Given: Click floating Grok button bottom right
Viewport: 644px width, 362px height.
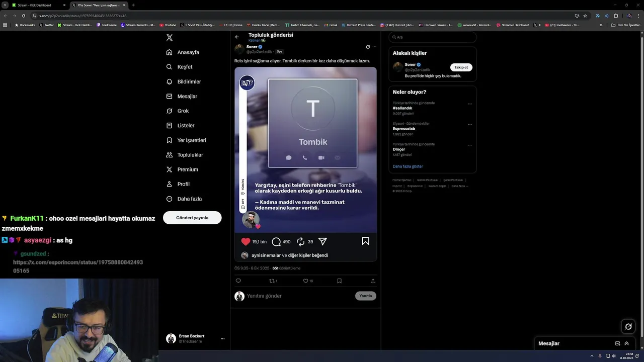Looking at the screenshot, I should coord(628,327).
